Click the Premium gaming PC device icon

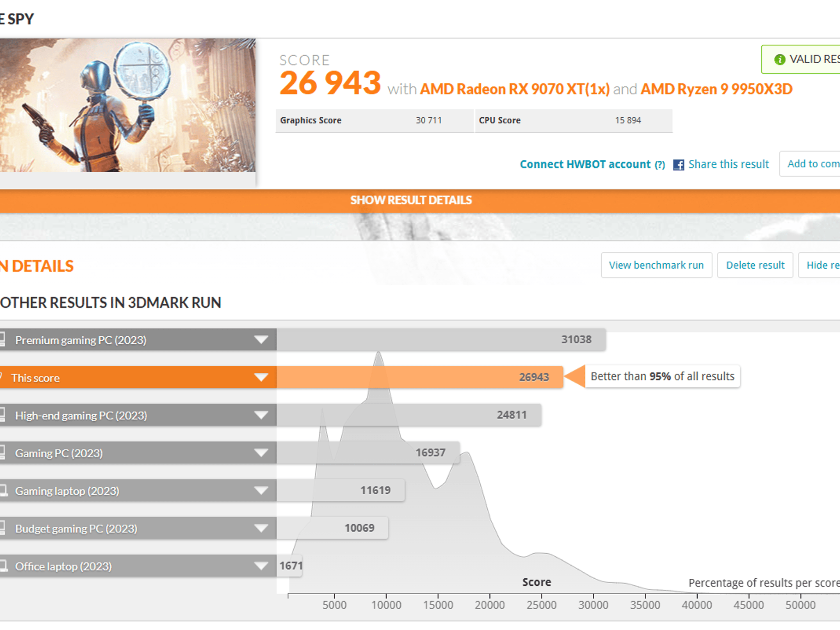pos(2,340)
